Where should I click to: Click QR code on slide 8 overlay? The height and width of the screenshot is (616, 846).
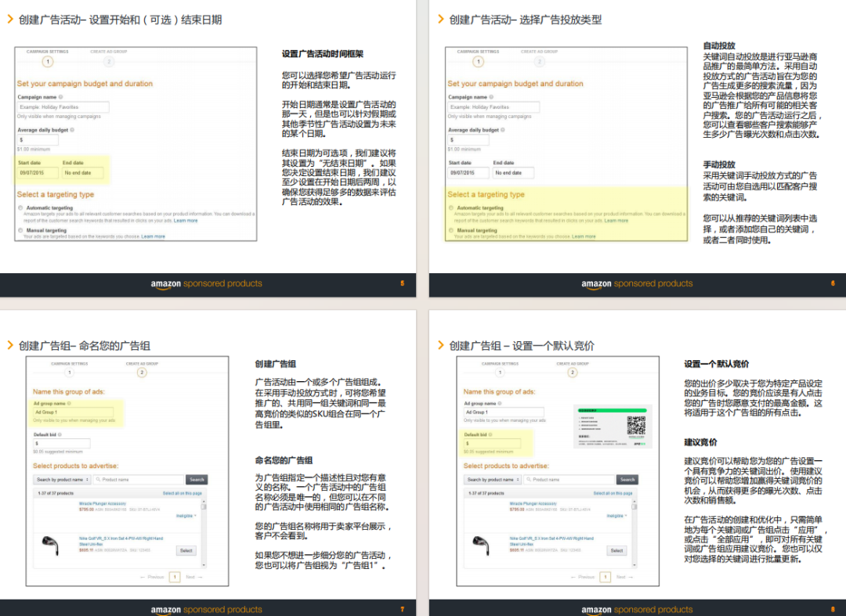point(636,425)
